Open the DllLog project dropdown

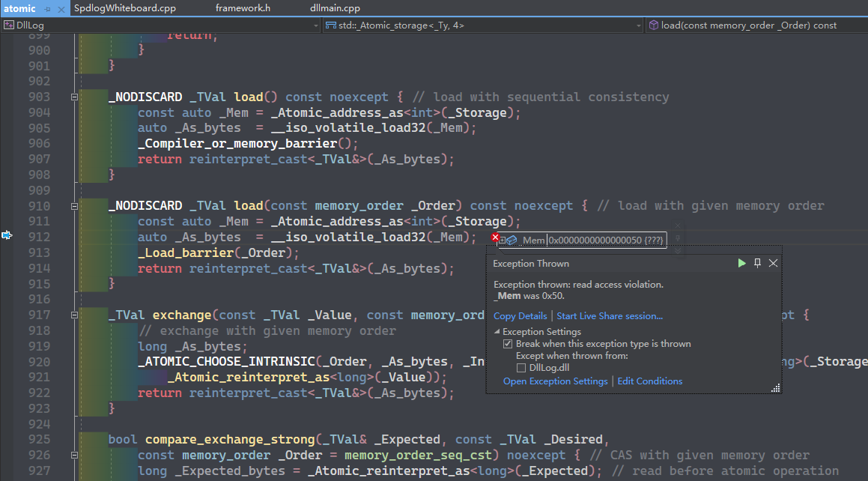(x=315, y=25)
